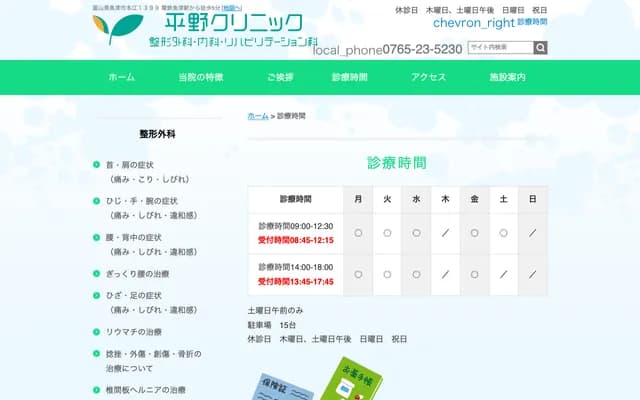The width and height of the screenshot is (640, 400).
Task: Click the 診療時間 page heading
Action: tap(397, 163)
